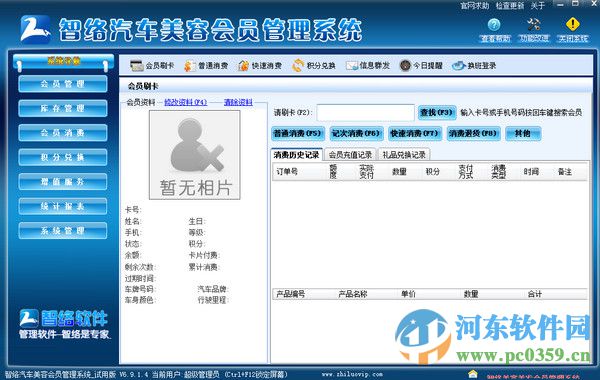Click the www.zhiluovip.com status bar text

[x=352, y=374]
